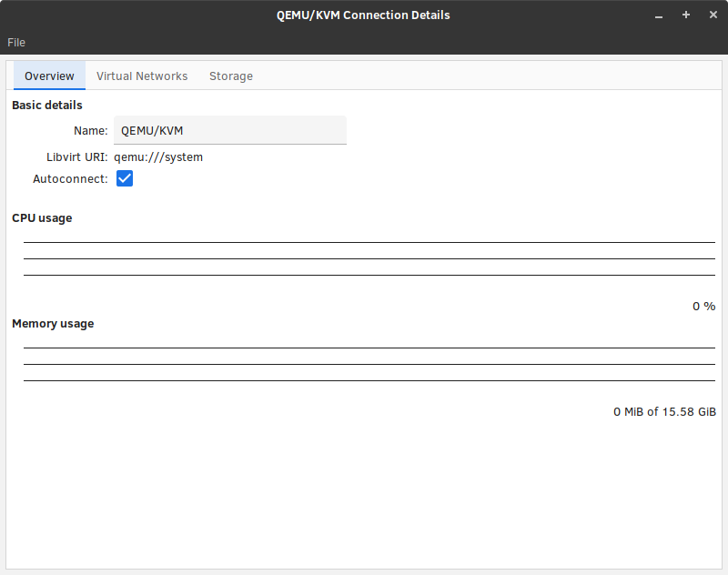The width and height of the screenshot is (728, 575).
Task: Click the Memory usage heading
Action: pos(53,324)
